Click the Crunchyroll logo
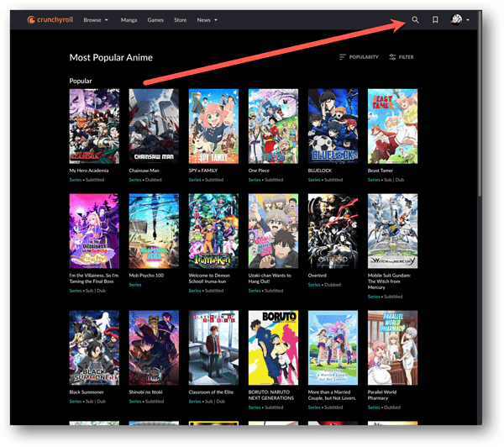Viewport: 504px width, 447px height. [50, 20]
